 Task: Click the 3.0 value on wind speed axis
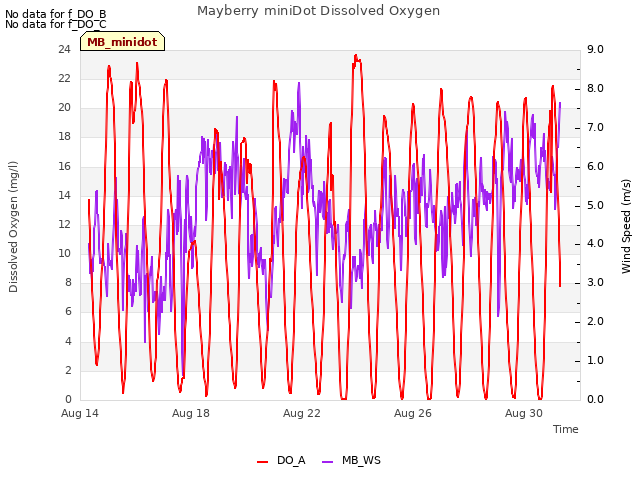[x=595, y=282]
